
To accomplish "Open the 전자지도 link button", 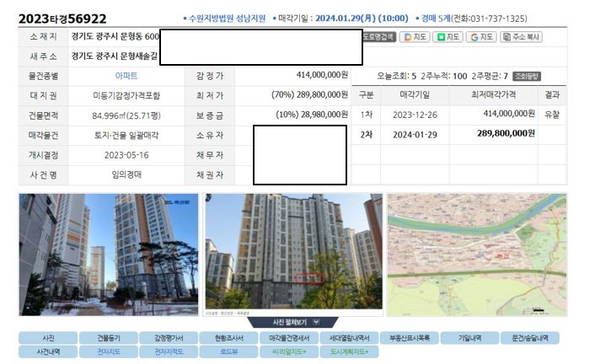I will point(109,352).
